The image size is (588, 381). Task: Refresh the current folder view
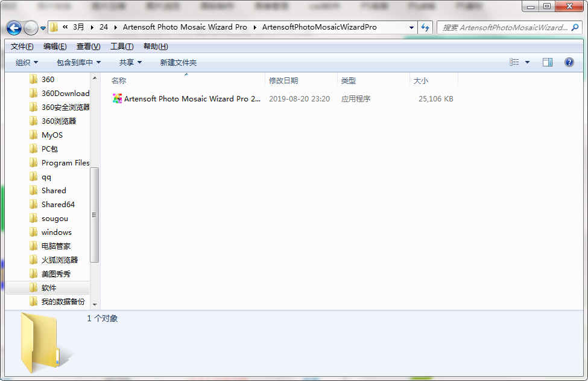[x=425, y=27]
